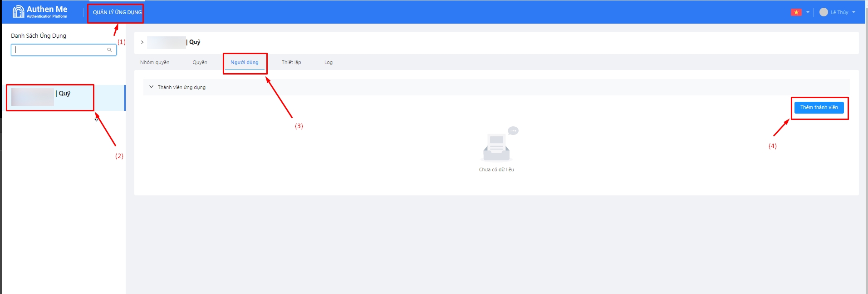Open the QUẢN LÝ ỨNG DỤNG menu
The height and width of the screenshot is (294, 868).
pyautogui.click(x=117, y=12)
